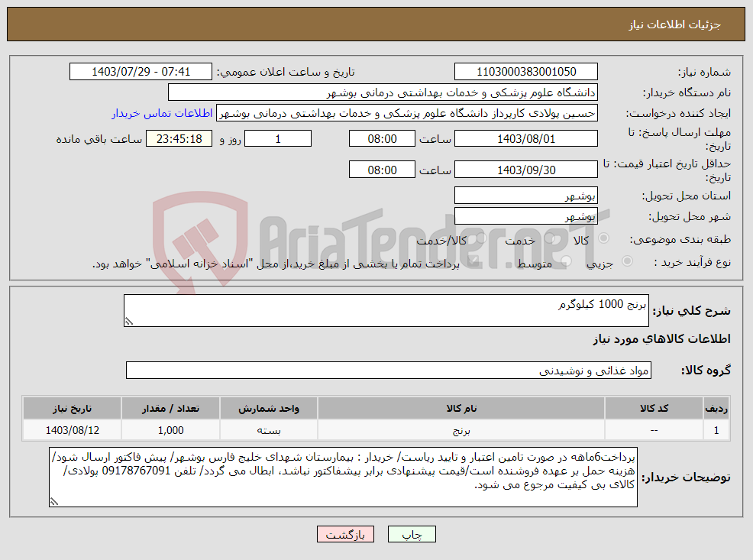Click the تاریخ نیاز column header
The height and width of the screenshot is (560, 753).
(x=72, y=408)
